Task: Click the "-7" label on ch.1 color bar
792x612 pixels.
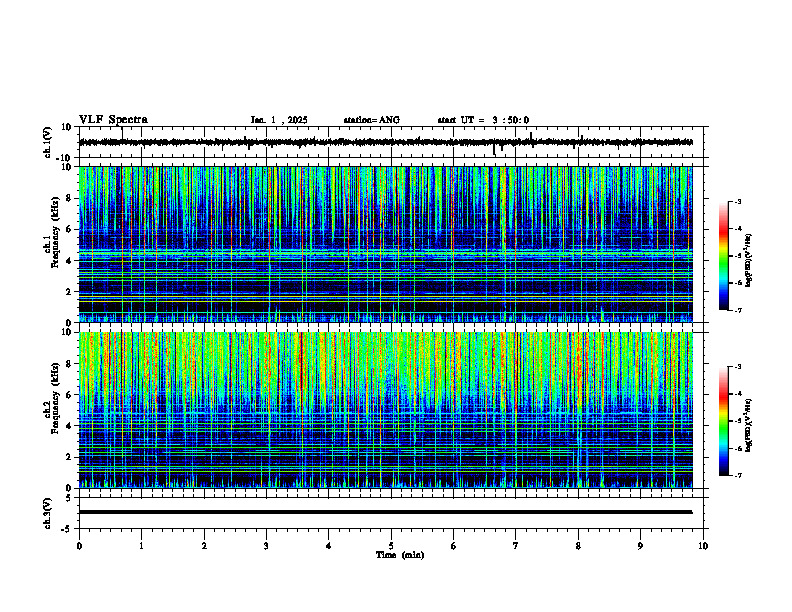Action: [x=738, y=310]
